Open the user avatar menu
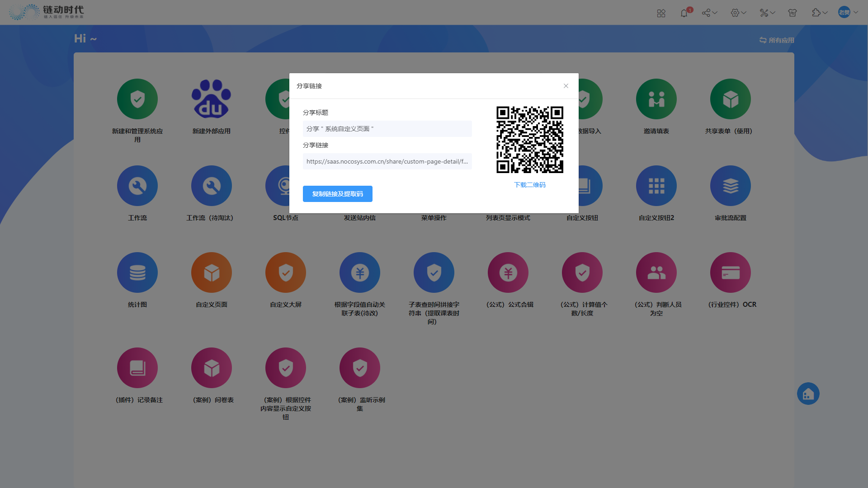This screenshot has height=488, width=868. (848, 13)
